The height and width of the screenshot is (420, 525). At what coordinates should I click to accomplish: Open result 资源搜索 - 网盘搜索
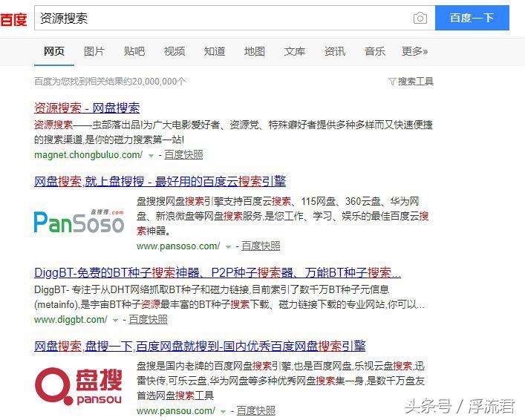tap(87, 108)
